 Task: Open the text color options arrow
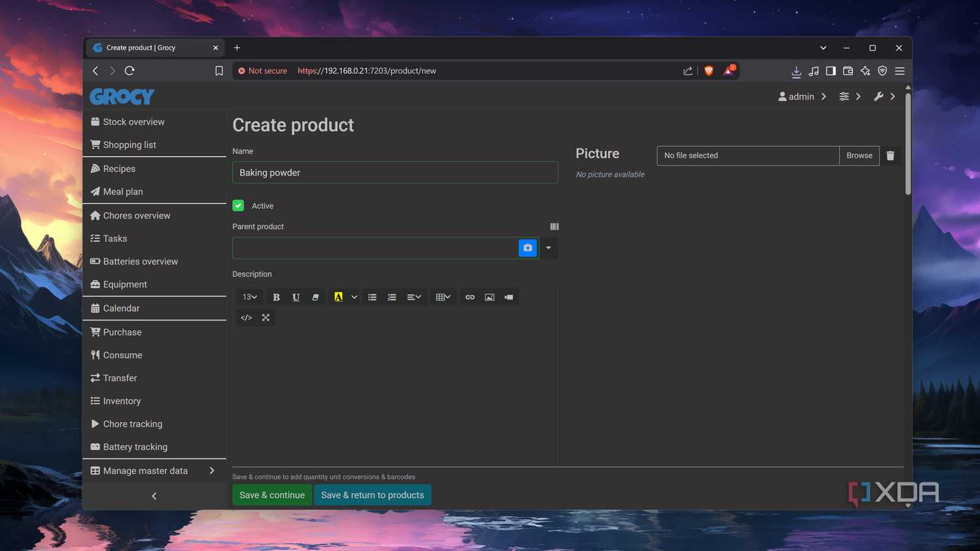coord(354,297)
